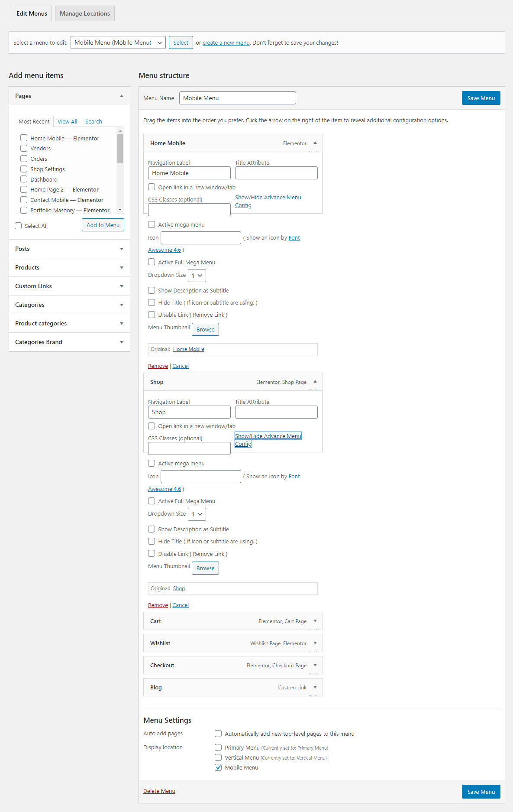Expand the Blog menu item arrow
The image size is (513, 812).
(315, 687)
